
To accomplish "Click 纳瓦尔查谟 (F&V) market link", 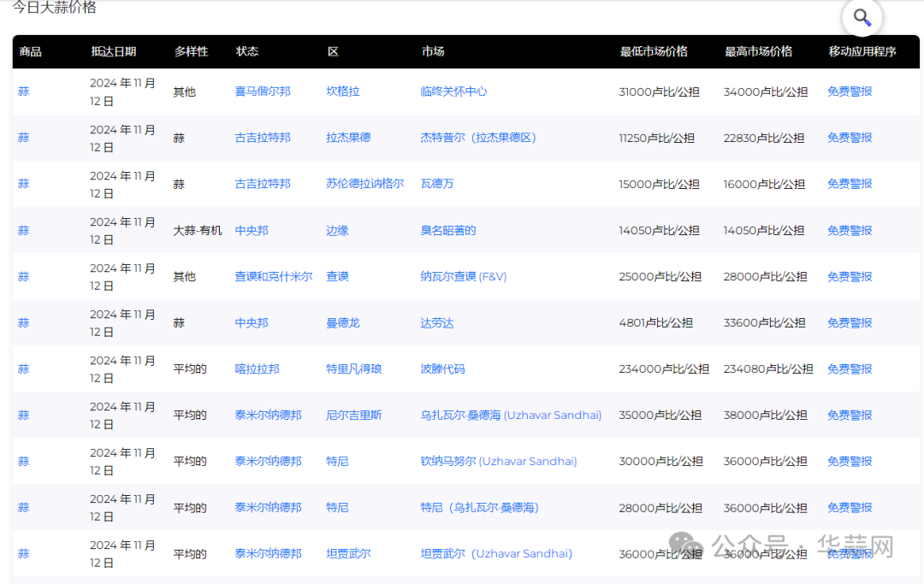I will (464, 276).
